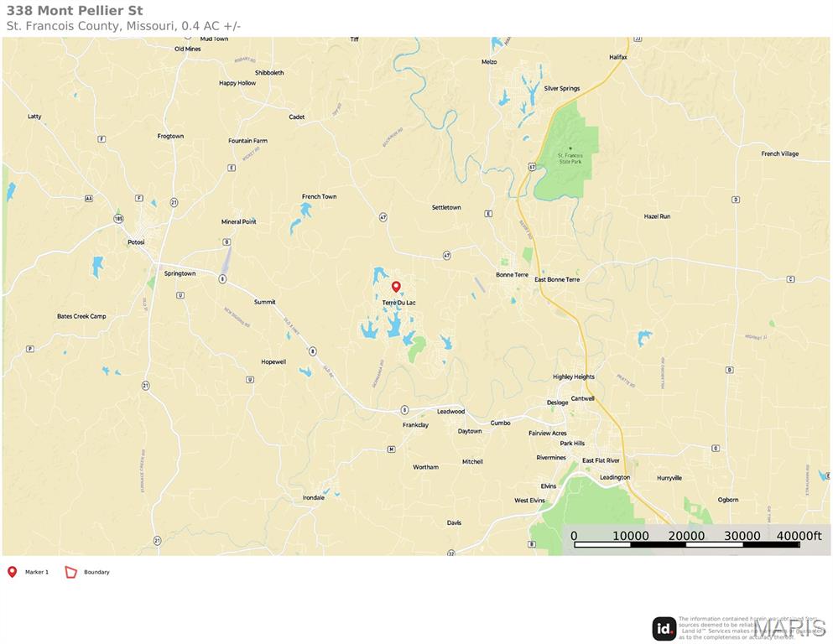The width and height of the screenshot is (833, 644).
Task: Click the Leadington town label
Action: coord(615,477)
